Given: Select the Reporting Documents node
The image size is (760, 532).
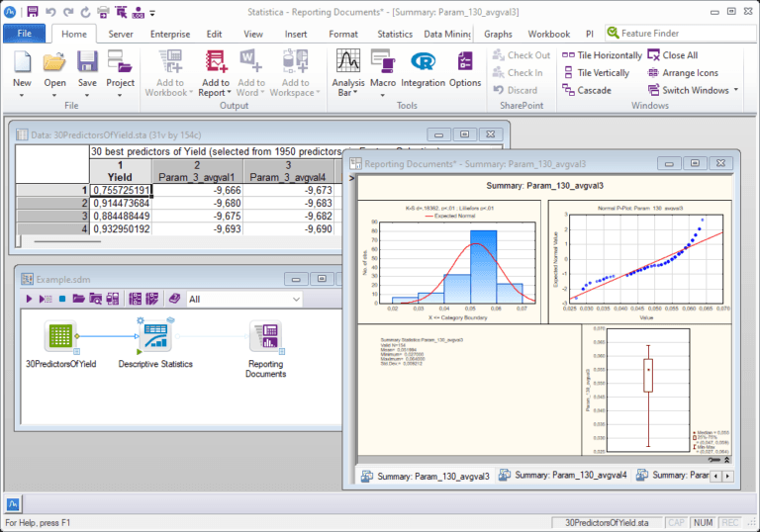Looking at the screenshot, I should tap(265, 335).
